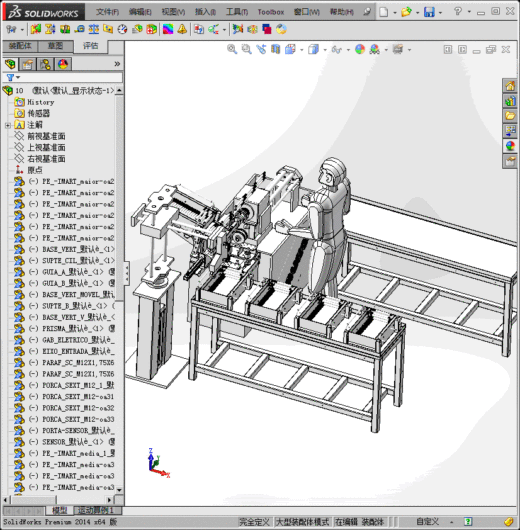Expand the manager tabs chevron
This screenshot has width=520, height=530.
[117, 64]
